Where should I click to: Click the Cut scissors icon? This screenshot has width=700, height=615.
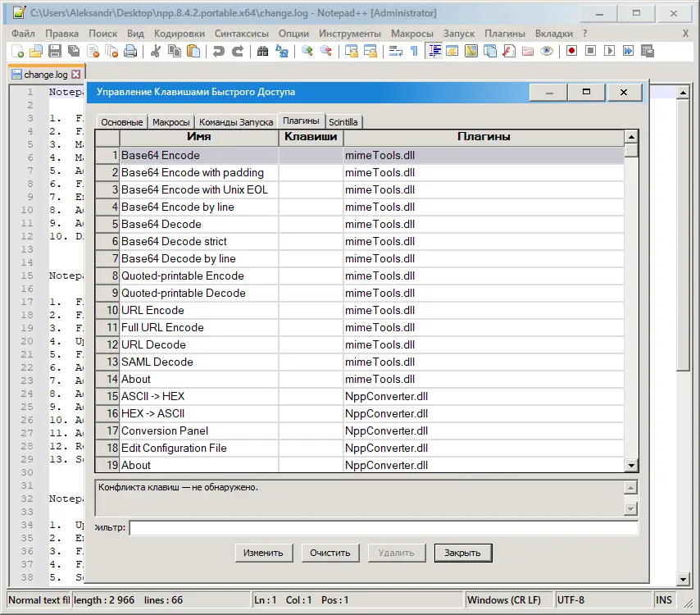156,52
